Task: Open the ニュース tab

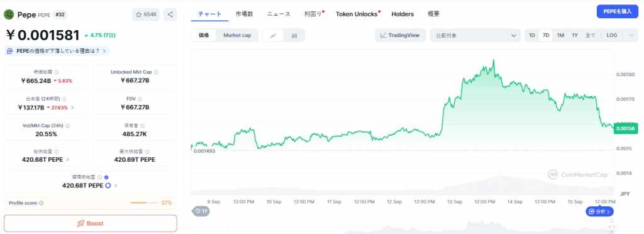Action: 279,14
